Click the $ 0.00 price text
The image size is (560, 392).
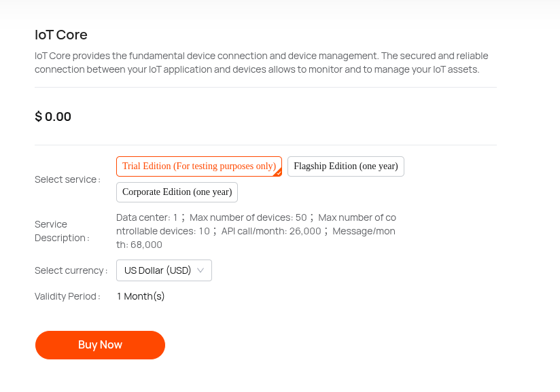[x=53, y=117]
